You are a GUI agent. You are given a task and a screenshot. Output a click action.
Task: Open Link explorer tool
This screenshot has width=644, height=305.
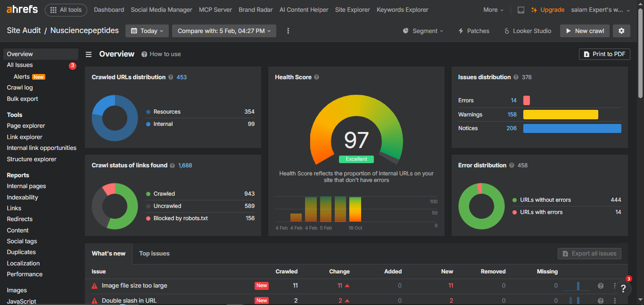[25, 137]
